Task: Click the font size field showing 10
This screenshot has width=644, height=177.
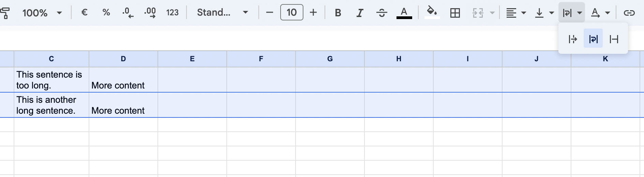Action: [x=291, y=13]
